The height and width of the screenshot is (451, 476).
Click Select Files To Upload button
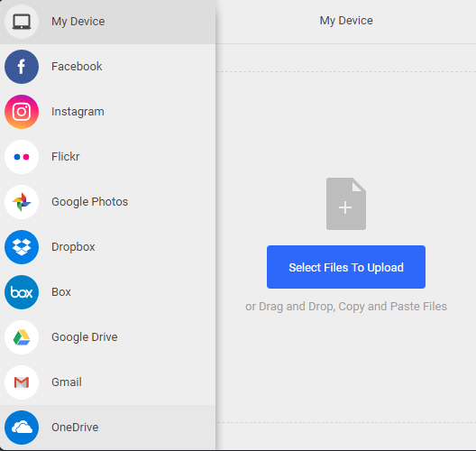pyautogui.click(x=346, y=267)
